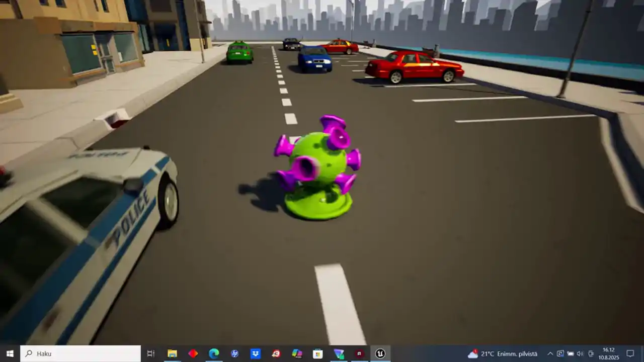Screen dimensions: 644x362
Task: Open the Windows Start menu
Action: [x=10, y=353]
